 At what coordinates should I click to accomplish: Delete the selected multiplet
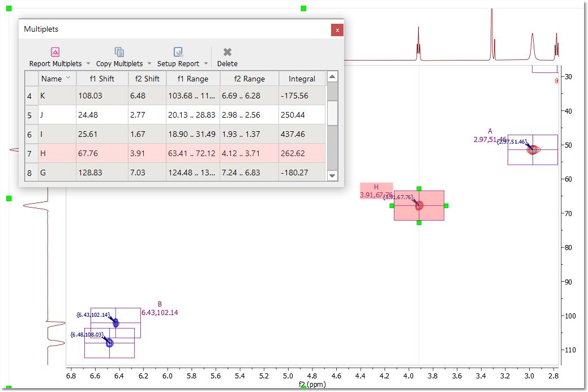[228, 53]
